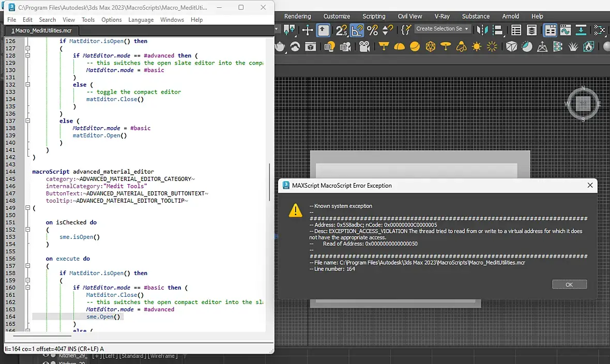Toggle the Angle Snap tool icon

(357, 30)
